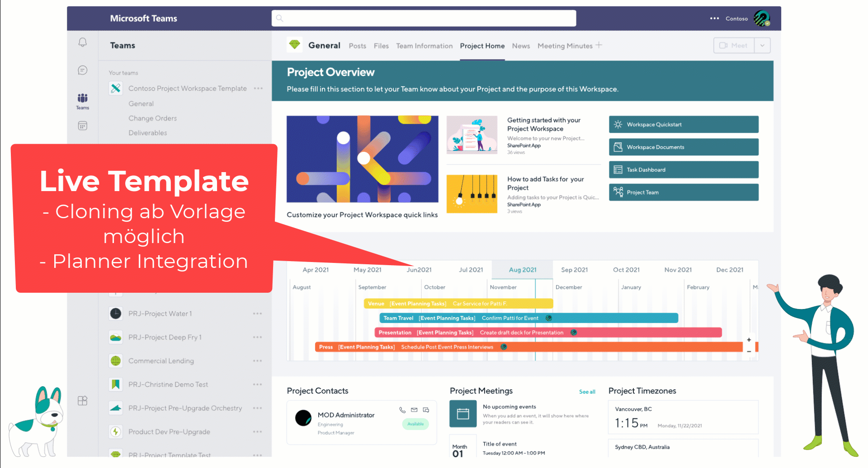Add a new tab with plus icon
This screenshot has width=868, height=468.
pyautogui.click(x=599, y=45)
